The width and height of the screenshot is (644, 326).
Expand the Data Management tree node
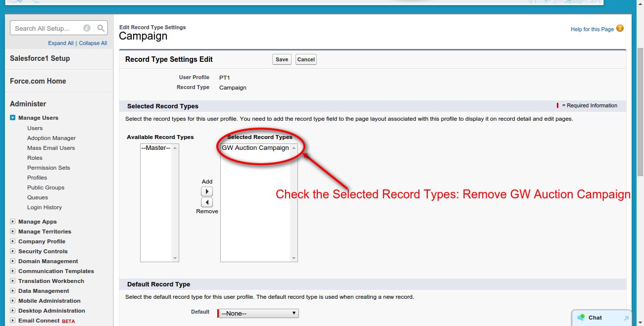click(13, 291)
